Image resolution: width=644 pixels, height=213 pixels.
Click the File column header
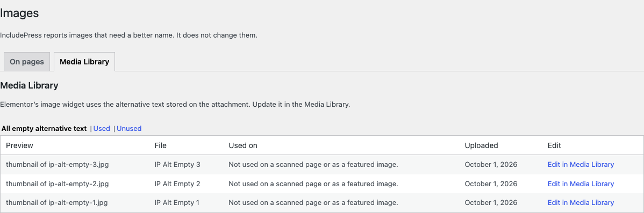161,145
